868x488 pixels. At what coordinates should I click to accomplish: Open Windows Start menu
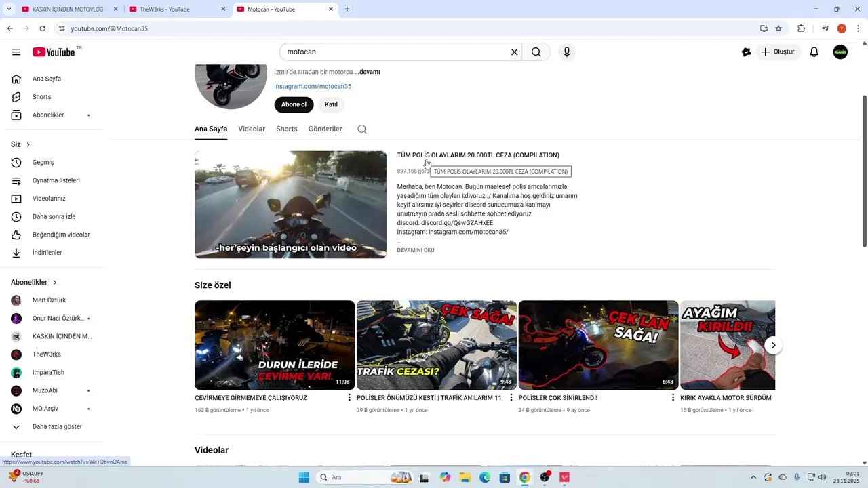(x=304, y=477)
